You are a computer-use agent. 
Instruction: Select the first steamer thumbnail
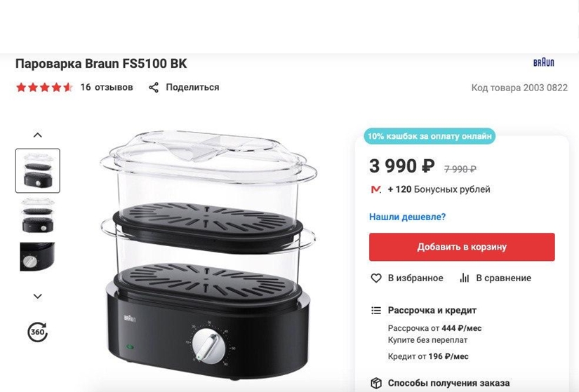[x=38, y=170]
